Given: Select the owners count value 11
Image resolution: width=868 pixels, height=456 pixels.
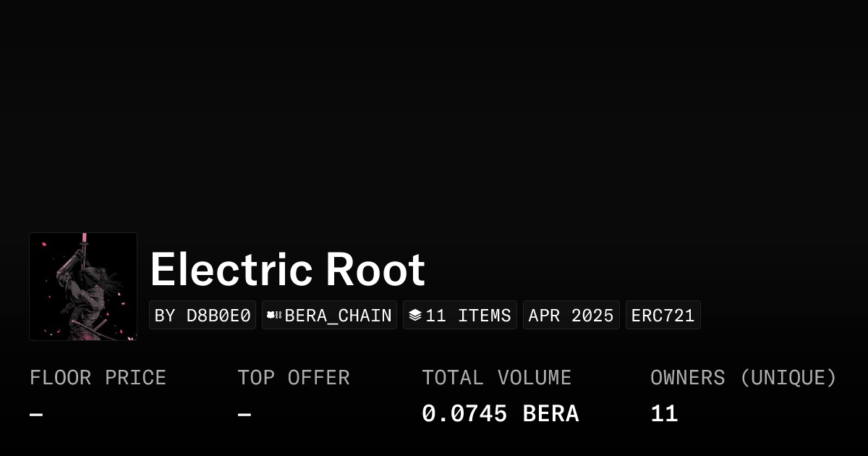Looking at the screenshot, I should coord(663,413).
